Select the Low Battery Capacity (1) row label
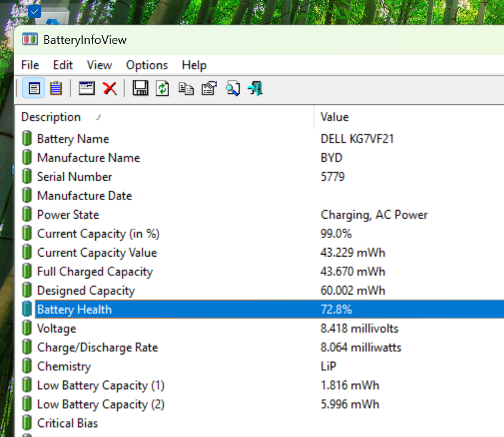The image size is (504, 437). pyautogui.click(x=101, y=385)
